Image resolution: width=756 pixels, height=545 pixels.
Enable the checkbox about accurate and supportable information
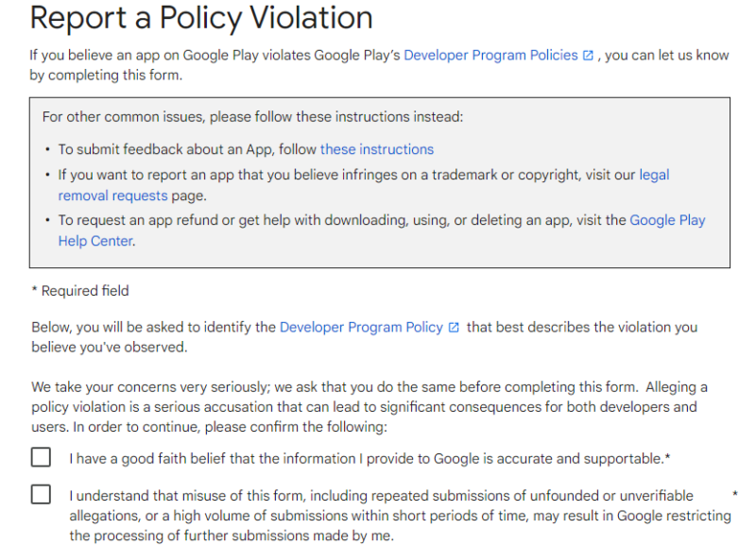(x=40, y=457)
